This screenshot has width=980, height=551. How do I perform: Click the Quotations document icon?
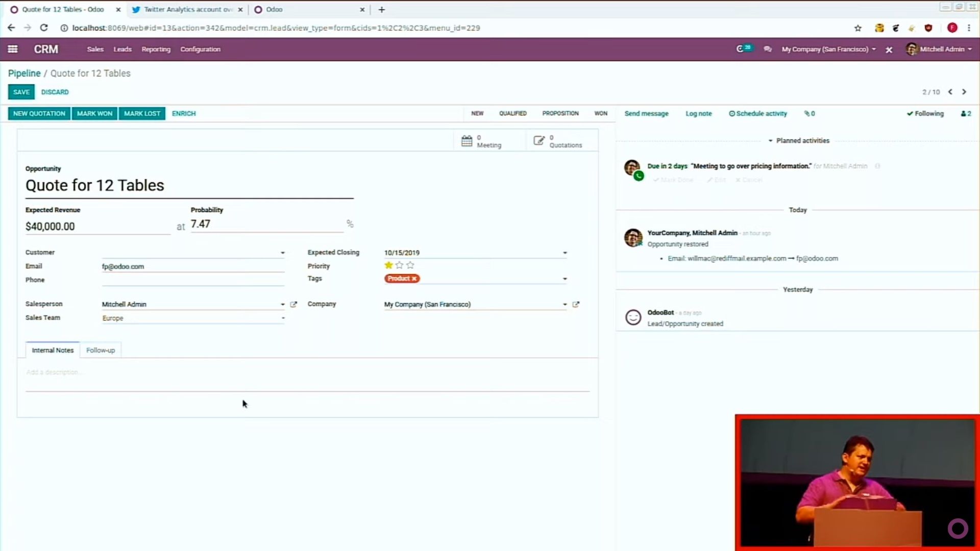(538, 141)
